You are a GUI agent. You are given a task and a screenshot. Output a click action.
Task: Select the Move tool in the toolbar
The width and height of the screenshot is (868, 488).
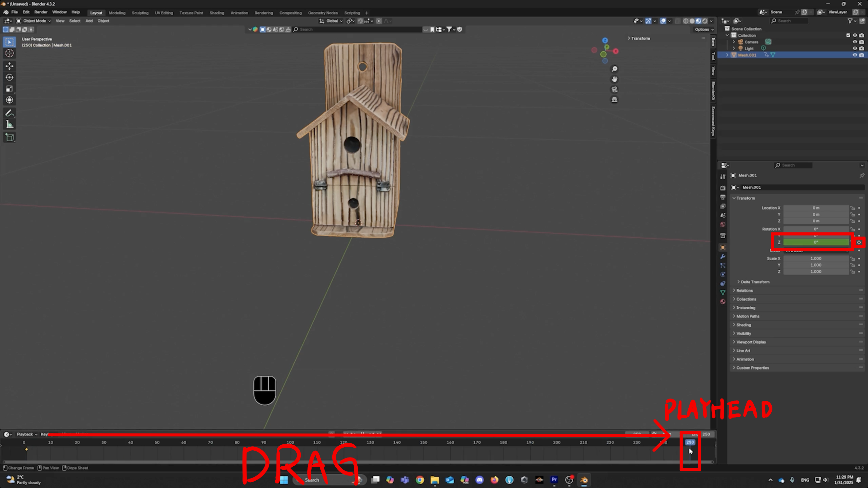coord(9,66)
